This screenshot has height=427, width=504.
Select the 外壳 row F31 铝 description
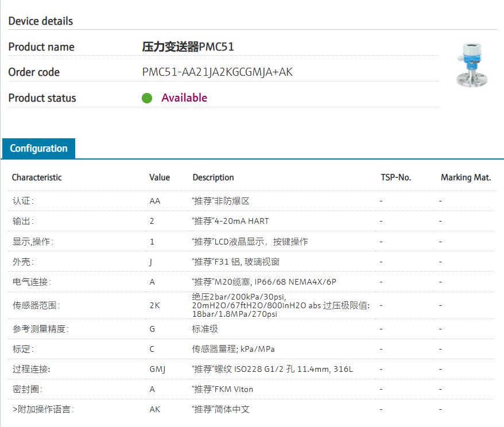(236, 262)
